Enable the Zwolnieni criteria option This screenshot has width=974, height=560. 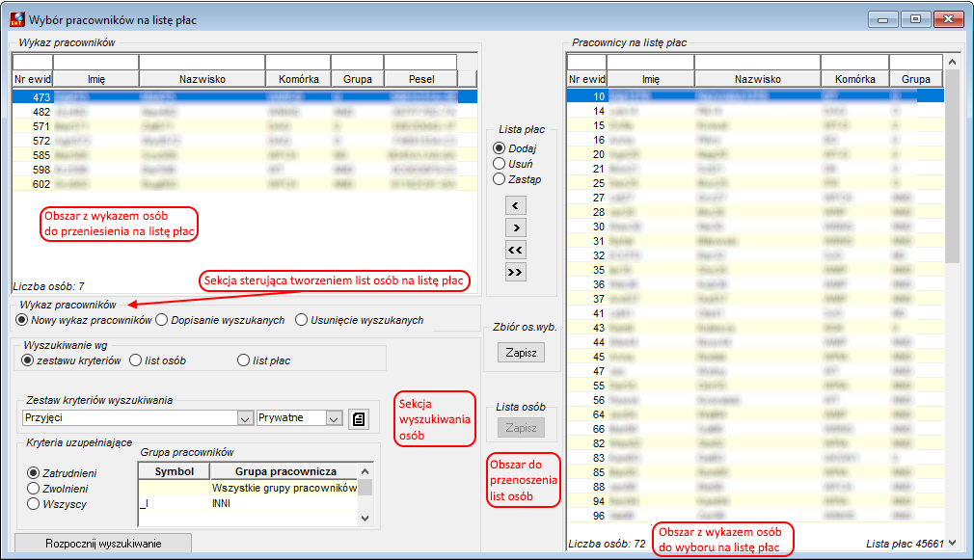tap(34, 489)
